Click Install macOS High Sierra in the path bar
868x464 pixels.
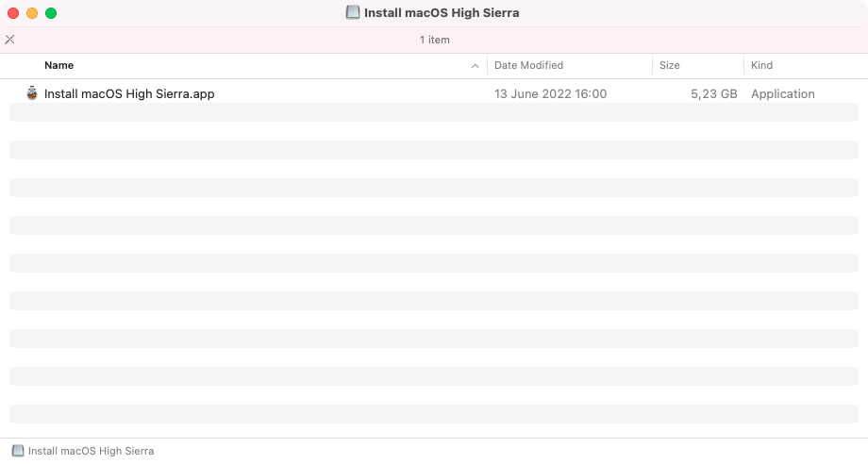point(91,451)
